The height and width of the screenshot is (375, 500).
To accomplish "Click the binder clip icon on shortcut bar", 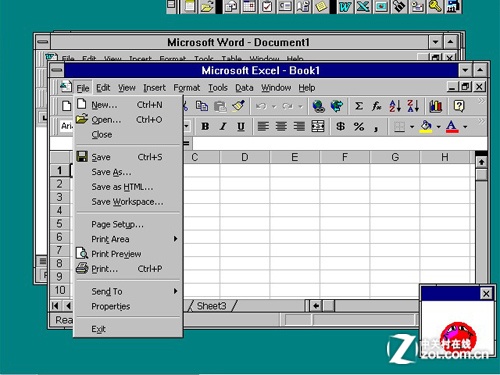I will click(399, 6).
